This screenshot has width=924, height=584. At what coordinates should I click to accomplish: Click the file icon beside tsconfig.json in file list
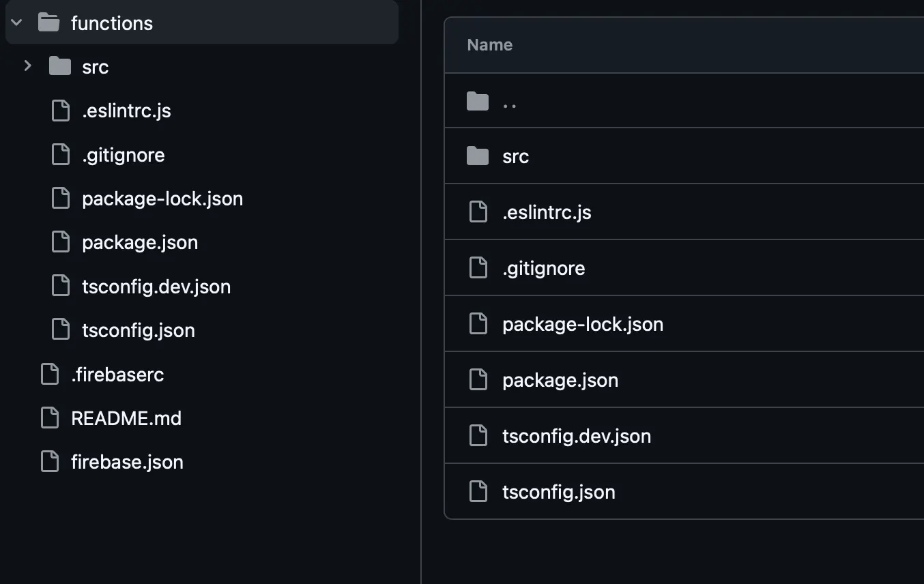click(x=478, y=491)
